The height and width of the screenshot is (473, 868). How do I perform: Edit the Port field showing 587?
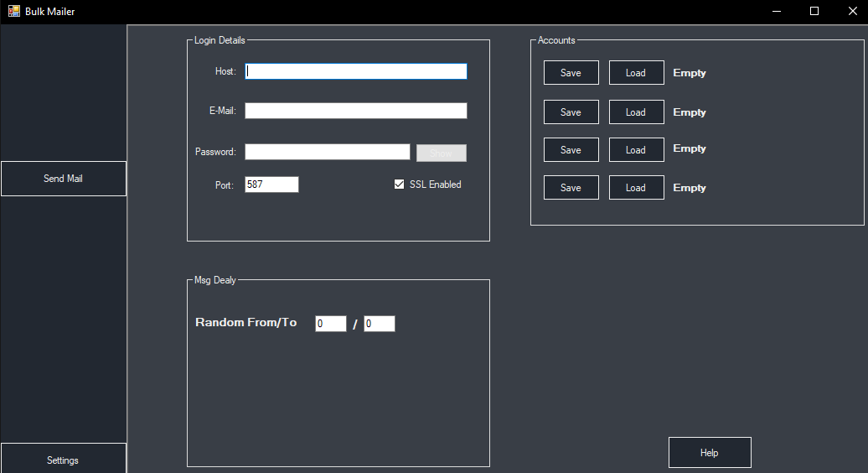(x=271, y=185)
